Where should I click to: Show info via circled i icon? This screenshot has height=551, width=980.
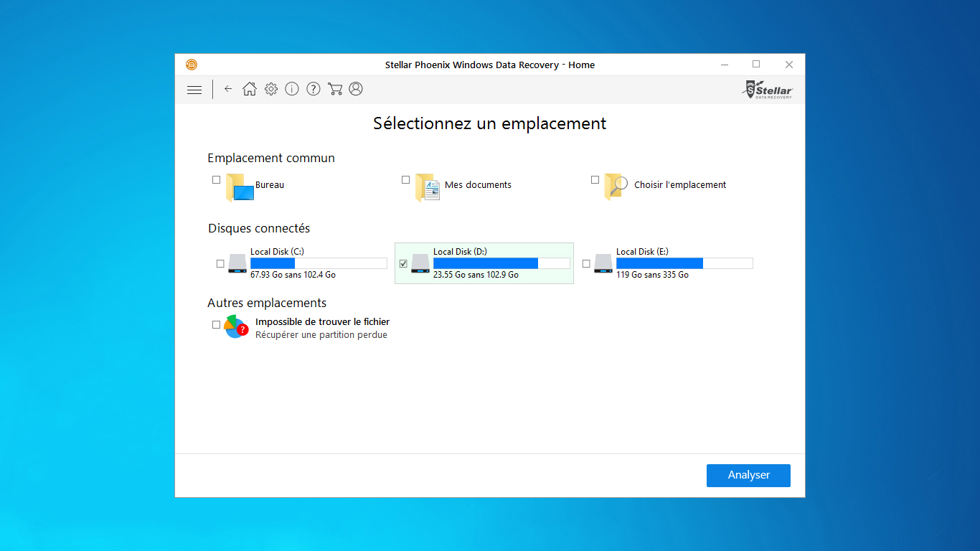(x=292, y=89)
